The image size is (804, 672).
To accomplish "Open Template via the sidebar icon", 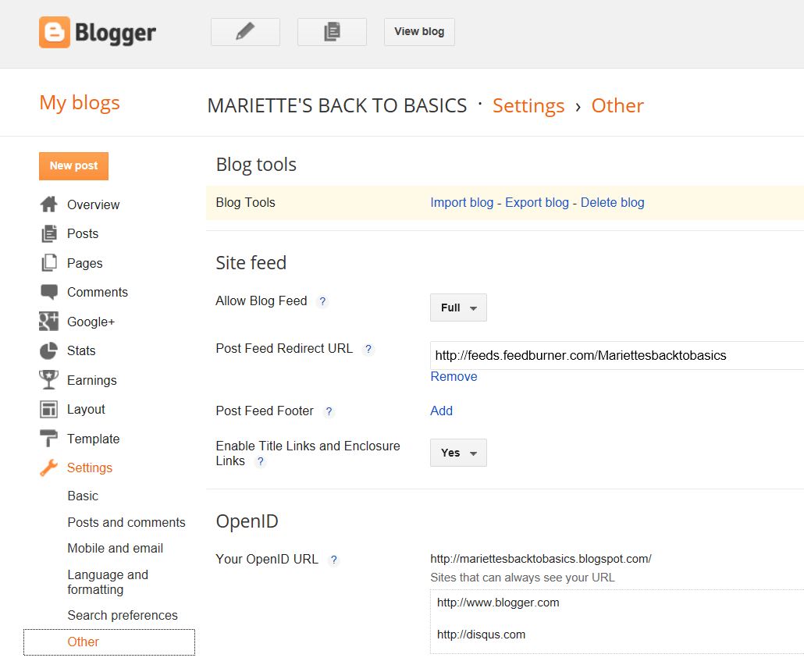I will (x=48, y=439).
